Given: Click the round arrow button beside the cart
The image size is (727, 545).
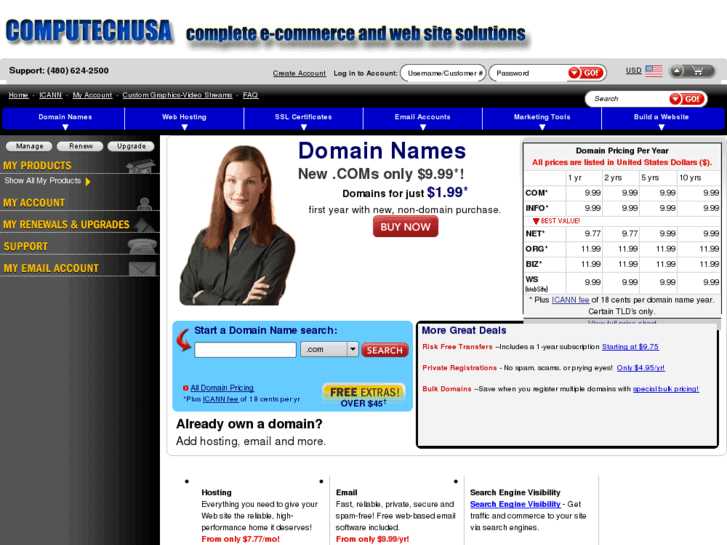Looking at the screenshot, I should pyautogui.click(x=676, y=71).
